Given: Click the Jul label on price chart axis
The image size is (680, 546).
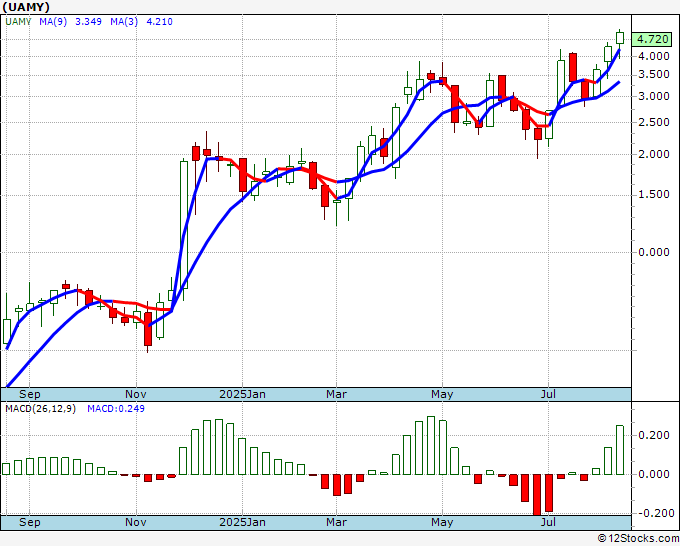Looking at the screenshot, I should (548, 394).
